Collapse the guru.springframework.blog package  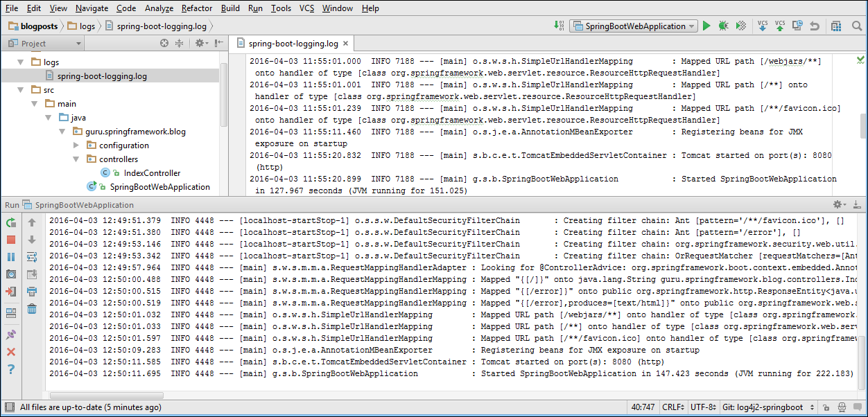point(62,132)
